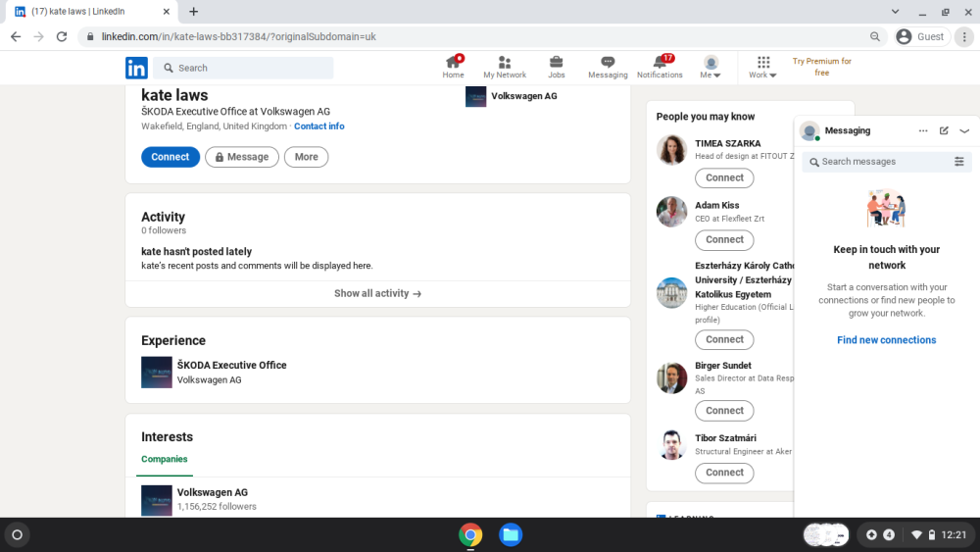Connect with kate laws
This screenshot has height=552, width=980.
170,157
